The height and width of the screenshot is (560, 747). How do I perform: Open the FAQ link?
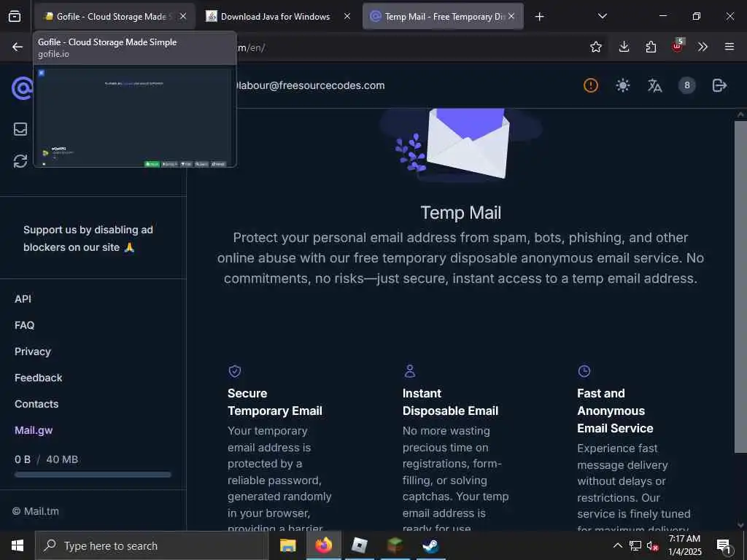coord(24,325)
